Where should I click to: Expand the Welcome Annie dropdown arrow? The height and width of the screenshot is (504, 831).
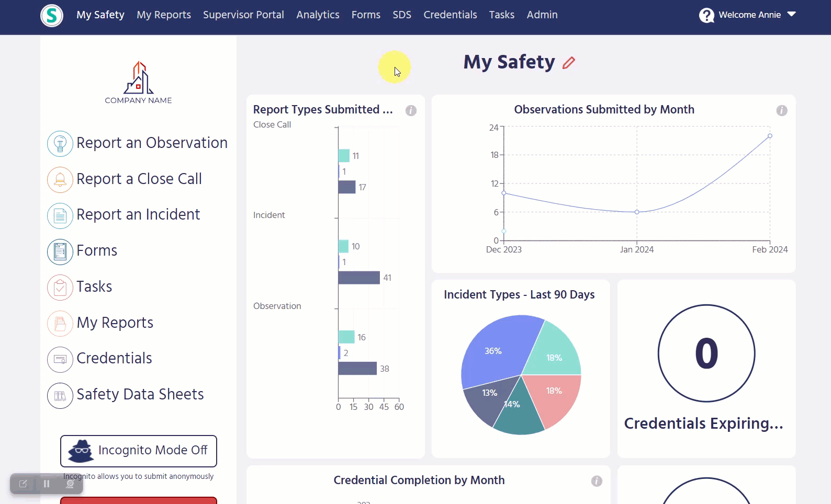(791, 14)
